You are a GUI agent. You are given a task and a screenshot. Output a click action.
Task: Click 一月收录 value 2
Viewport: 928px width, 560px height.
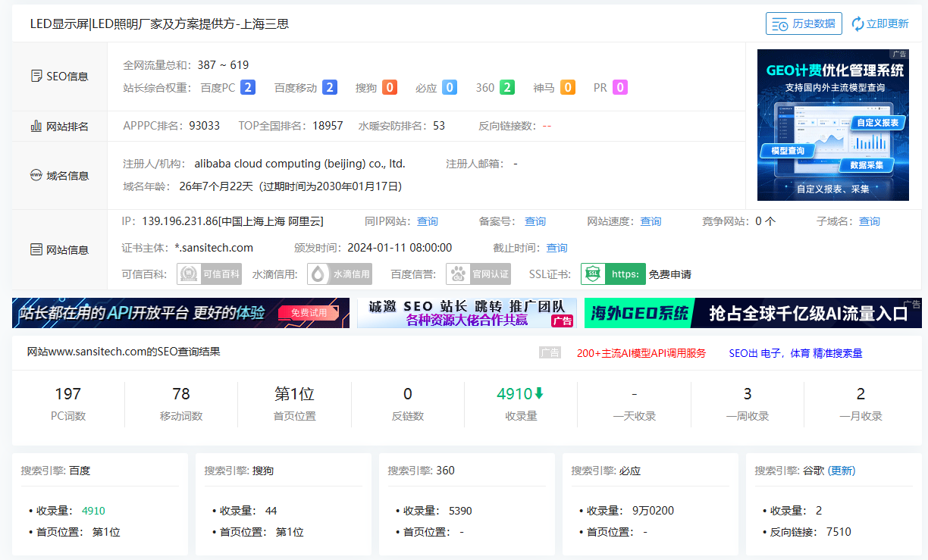pyautogui.click(x=861, y=394)
